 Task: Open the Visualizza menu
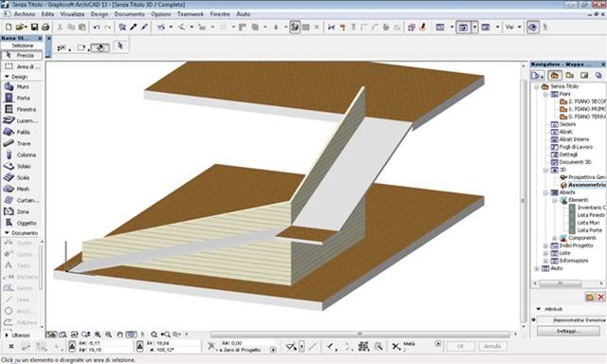72,14
